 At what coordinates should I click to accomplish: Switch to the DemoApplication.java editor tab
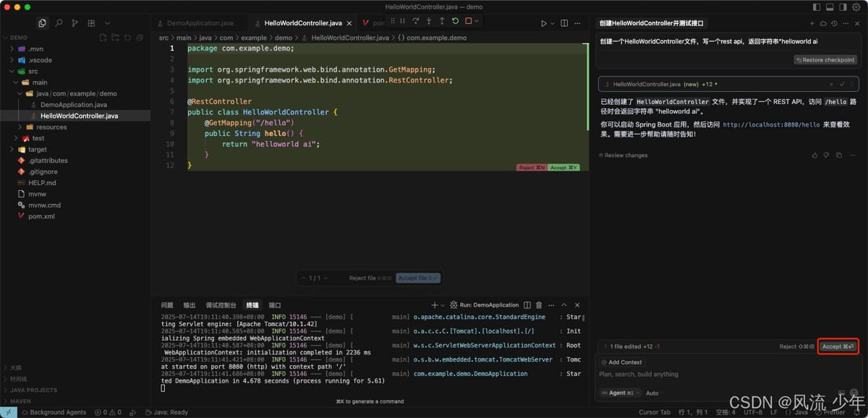(200, 23)
